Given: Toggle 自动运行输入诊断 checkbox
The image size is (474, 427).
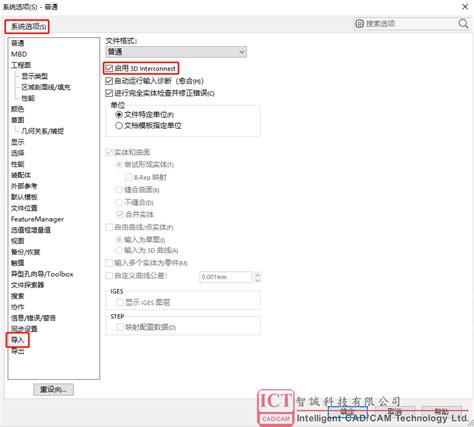Looking at the screenshot, I should coord(109,81).
